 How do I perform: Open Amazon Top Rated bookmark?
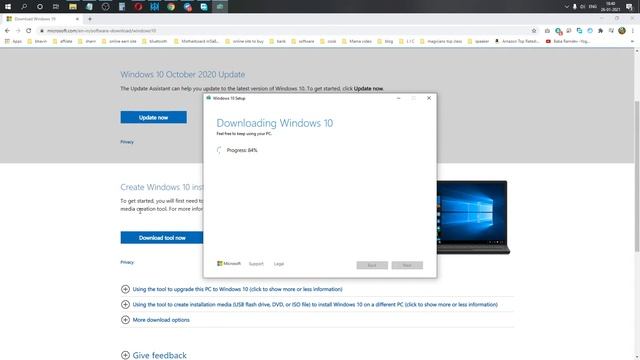(517, 41)
